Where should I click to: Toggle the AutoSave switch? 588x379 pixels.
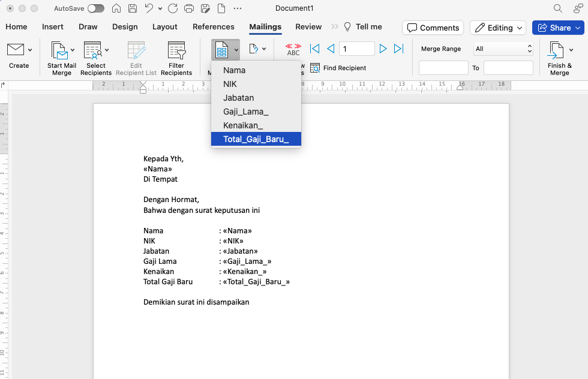pos(95,8)
